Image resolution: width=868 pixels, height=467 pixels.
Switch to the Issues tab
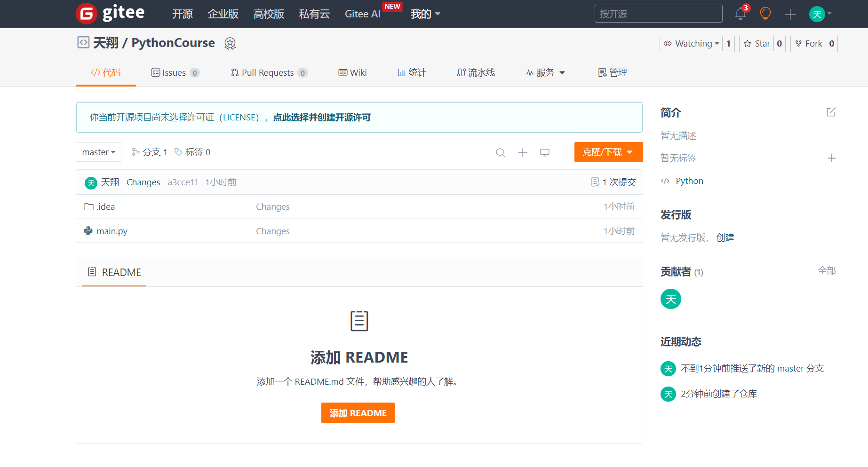click(x=175, y=72)
